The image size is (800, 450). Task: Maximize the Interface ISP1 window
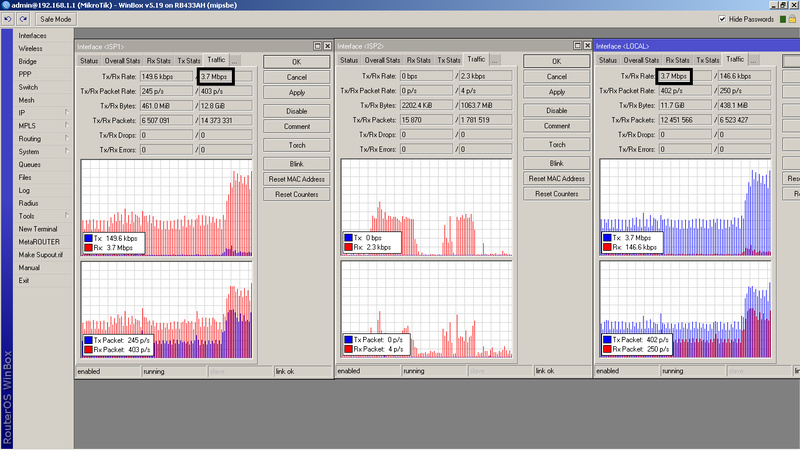[316, 46]
